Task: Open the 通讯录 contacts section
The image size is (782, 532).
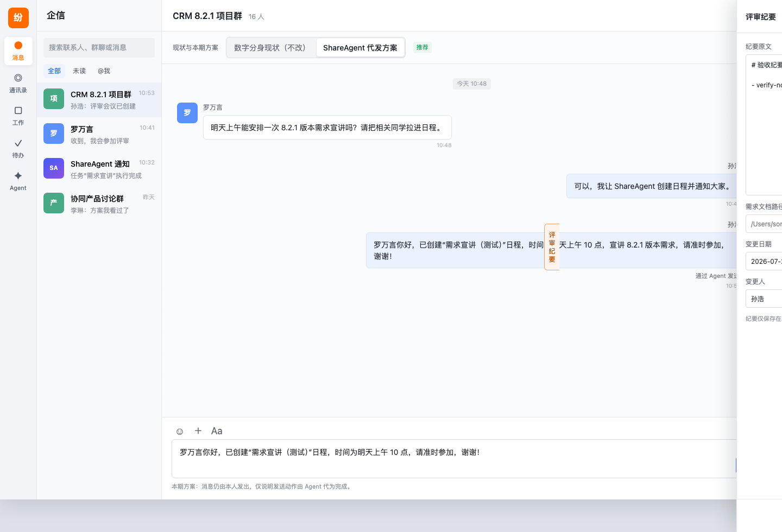Action: (x=18, y=84)
